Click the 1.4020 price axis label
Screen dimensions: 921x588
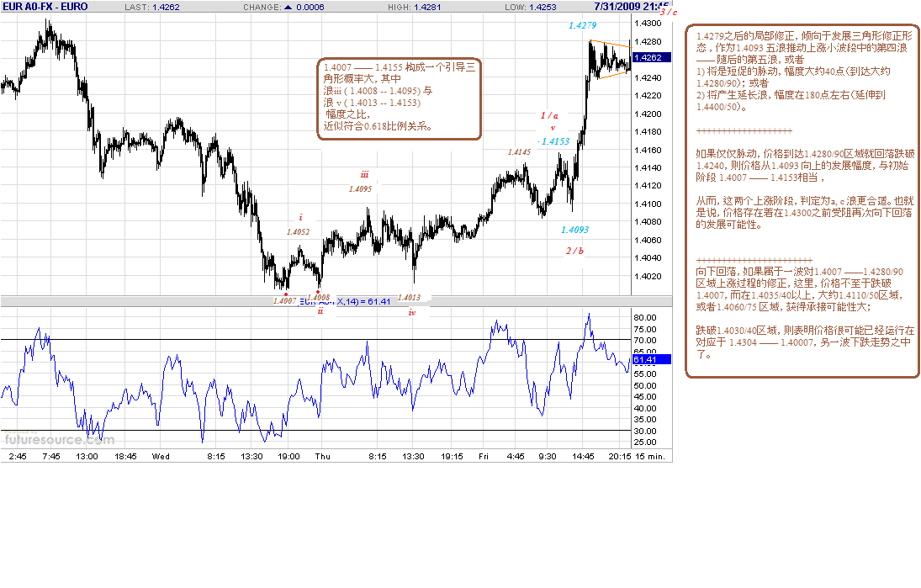pos(648,276)
